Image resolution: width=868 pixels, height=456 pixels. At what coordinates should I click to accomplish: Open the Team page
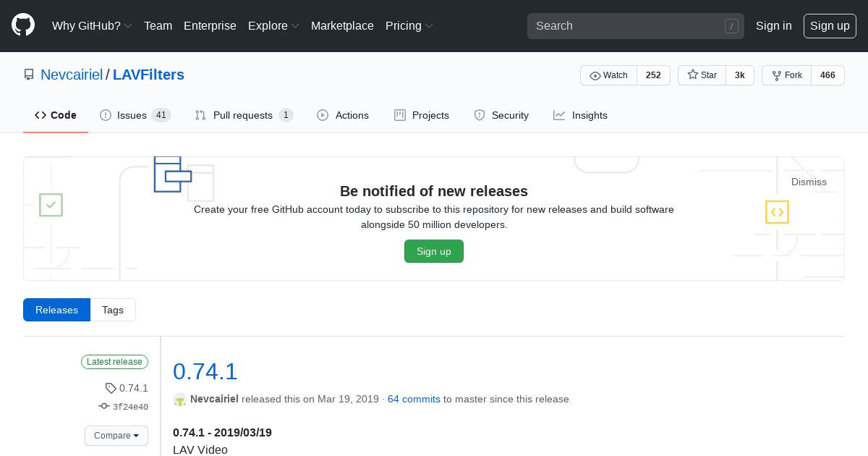point(158,25)
